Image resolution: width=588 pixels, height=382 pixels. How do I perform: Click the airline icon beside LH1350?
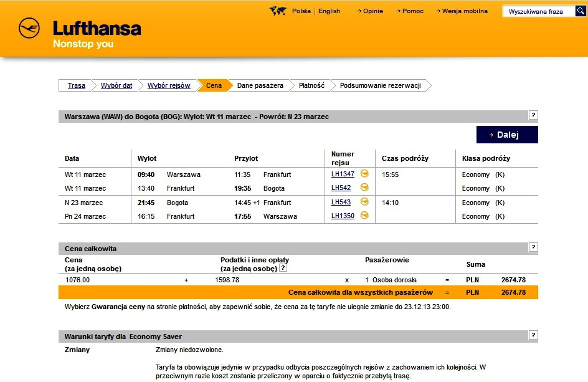[364, 216]
